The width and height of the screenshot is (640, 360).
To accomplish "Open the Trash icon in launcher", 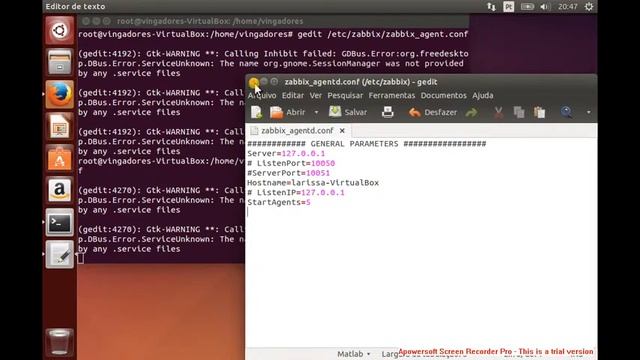I will (60, 342).
